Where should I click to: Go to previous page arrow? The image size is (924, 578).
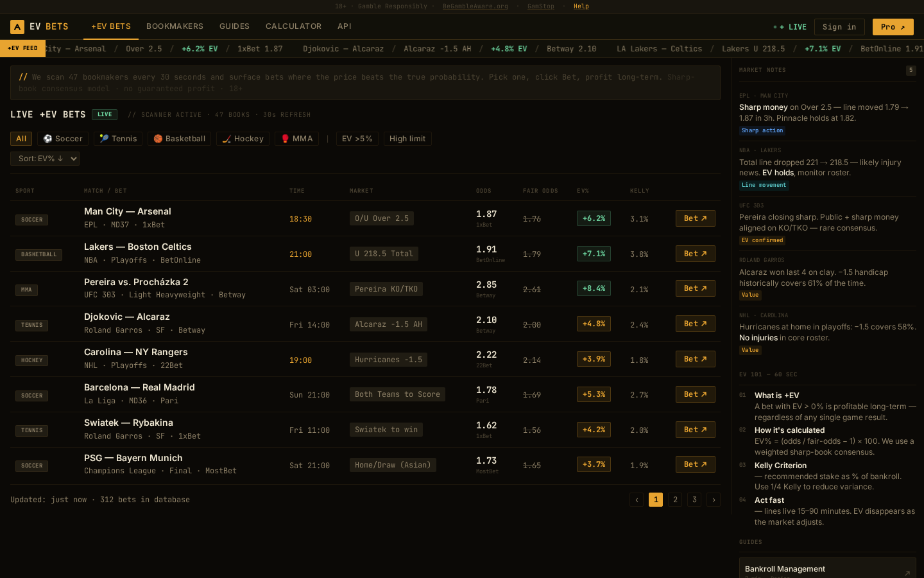[x=637, y=500]
